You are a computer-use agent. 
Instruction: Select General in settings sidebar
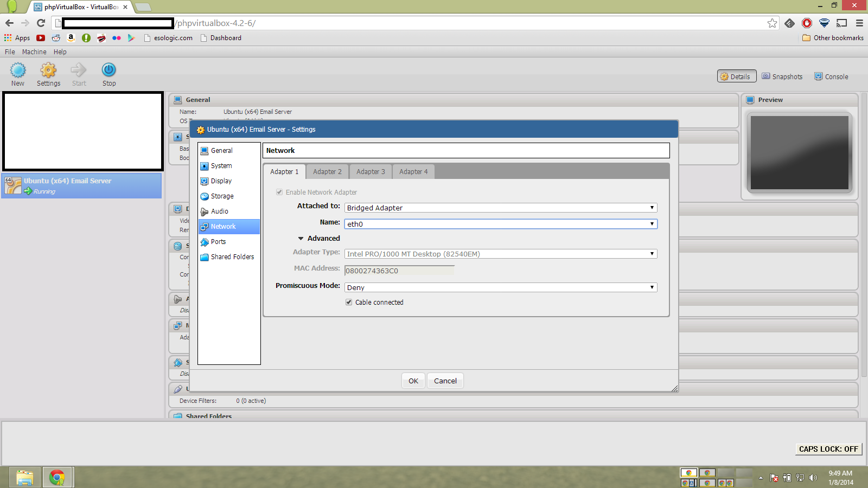coord(229,151)
